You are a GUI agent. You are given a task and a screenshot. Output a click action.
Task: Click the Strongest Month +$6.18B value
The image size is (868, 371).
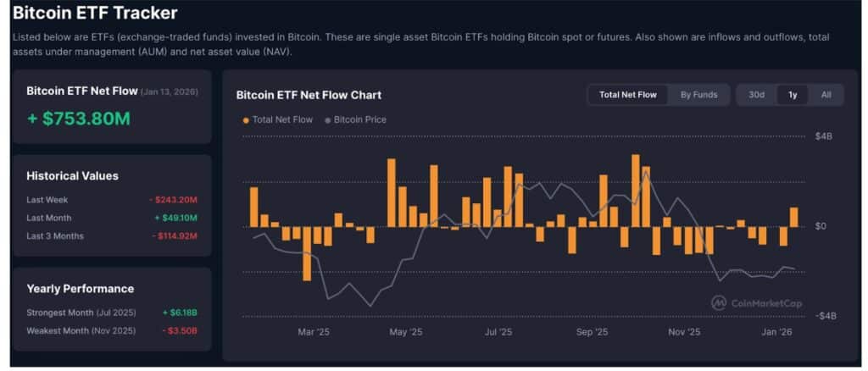click(179, 313)
